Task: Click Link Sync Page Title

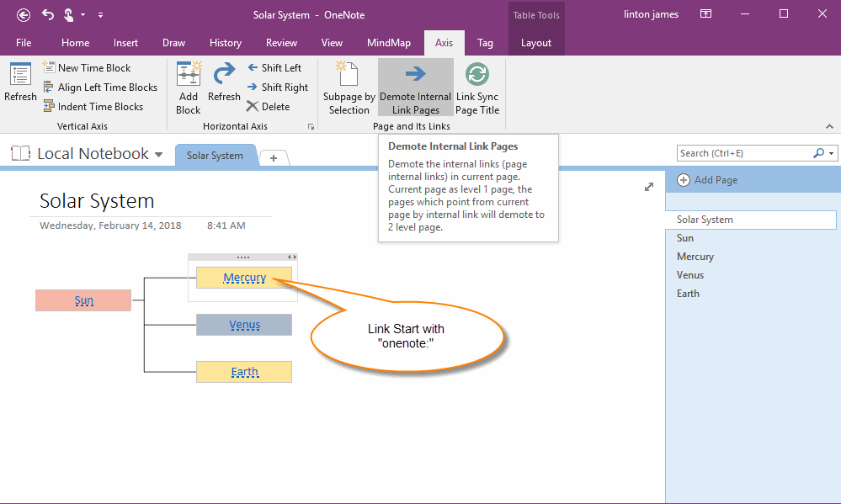Action: pyautogui.click(x=477, y=88)
